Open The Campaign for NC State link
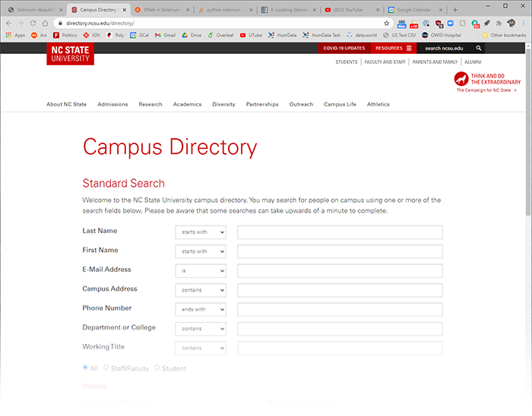532x416 pixels. 486,90
